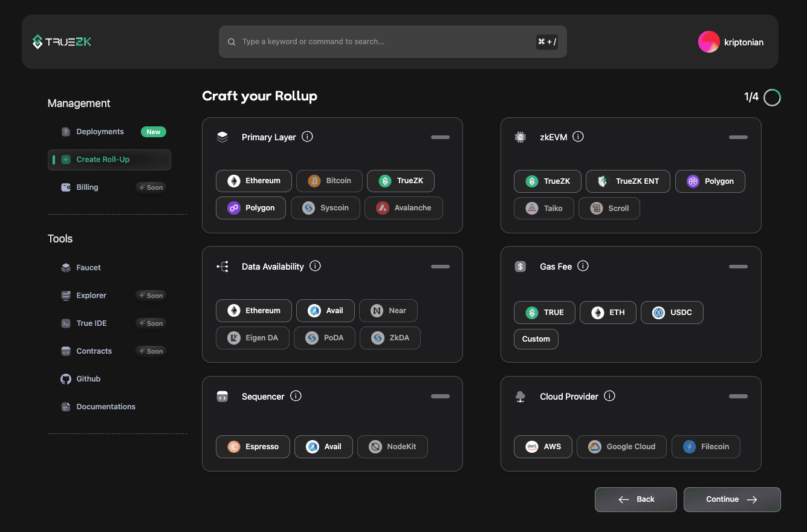The height and width of the screenshot is (532, 807).
Task: Click the Sequencer code icon
Action: pos(222,397)
